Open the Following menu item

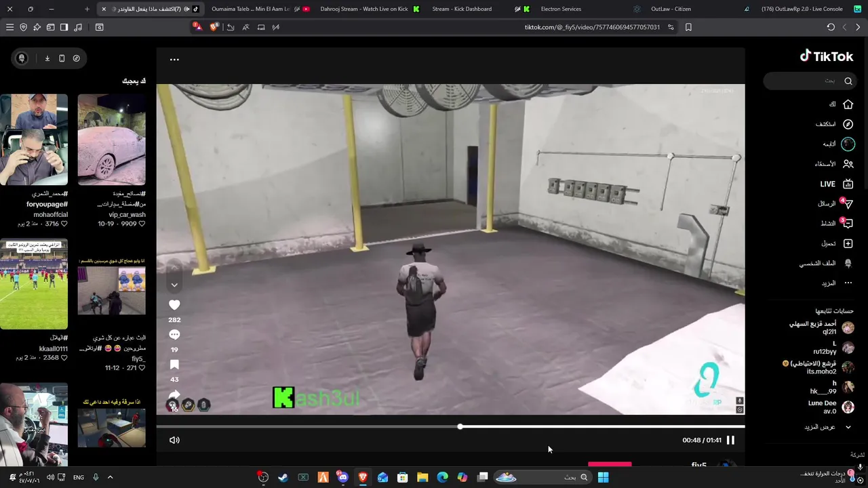838,144
